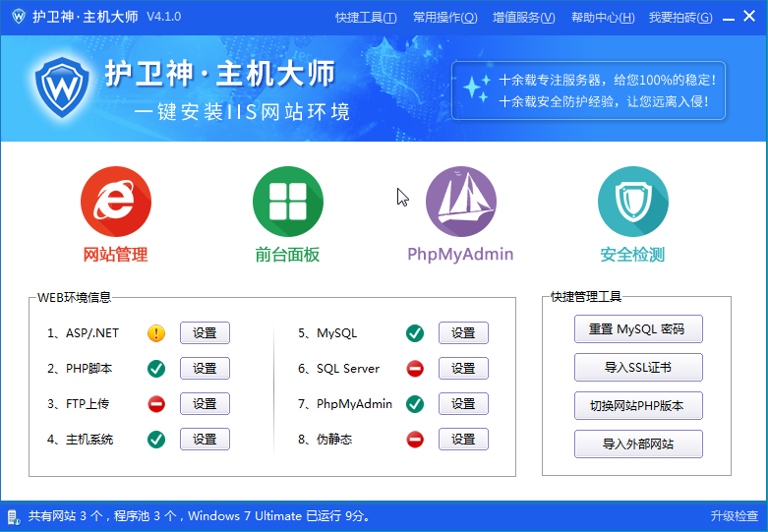The image size is (768, 532).
Task: Click the MySQL green check status icon
Action: pyautogui.click(x=415, y=333)
